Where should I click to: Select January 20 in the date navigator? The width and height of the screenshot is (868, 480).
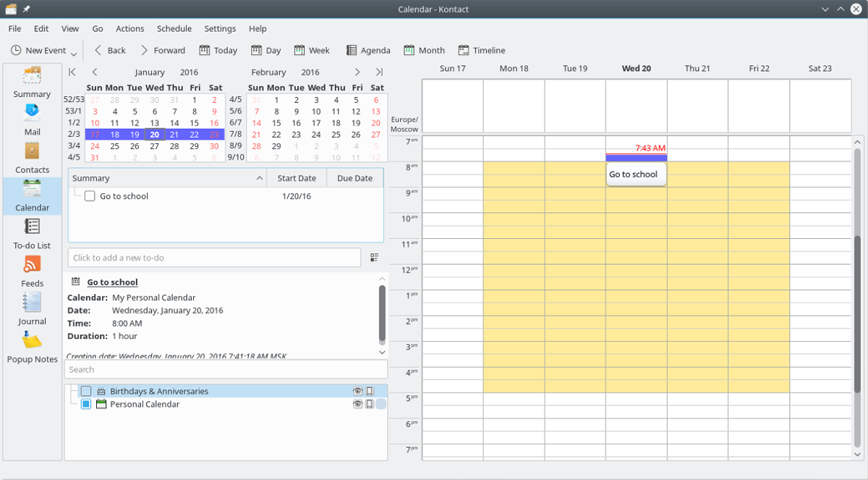[x=155, y=134]
